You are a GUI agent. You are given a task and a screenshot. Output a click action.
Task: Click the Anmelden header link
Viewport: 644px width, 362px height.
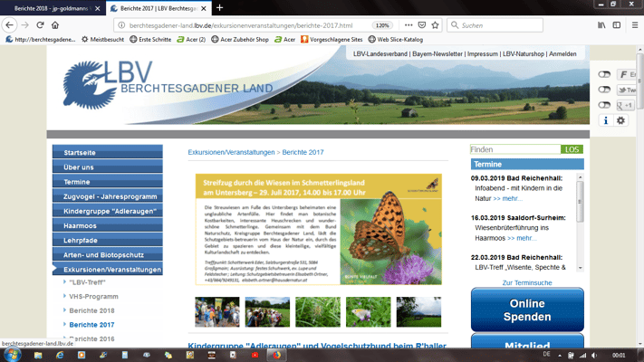[x=562, y=53]
